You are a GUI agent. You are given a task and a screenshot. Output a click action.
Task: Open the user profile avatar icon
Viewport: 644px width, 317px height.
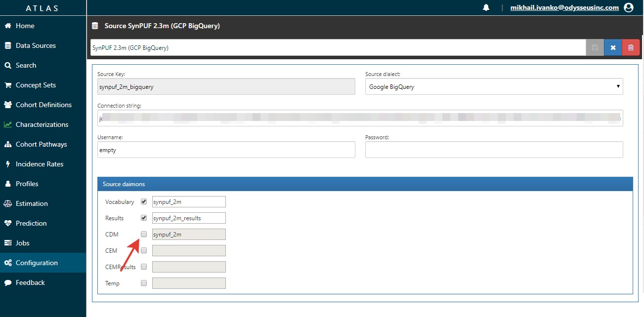(x=629, y=7)
